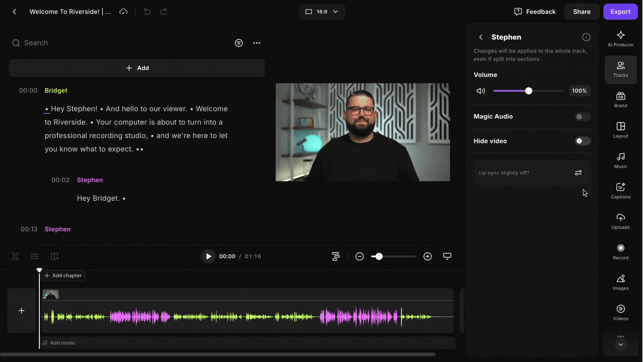
Task: Toggle Hide video switch
Action: point(582,141)
